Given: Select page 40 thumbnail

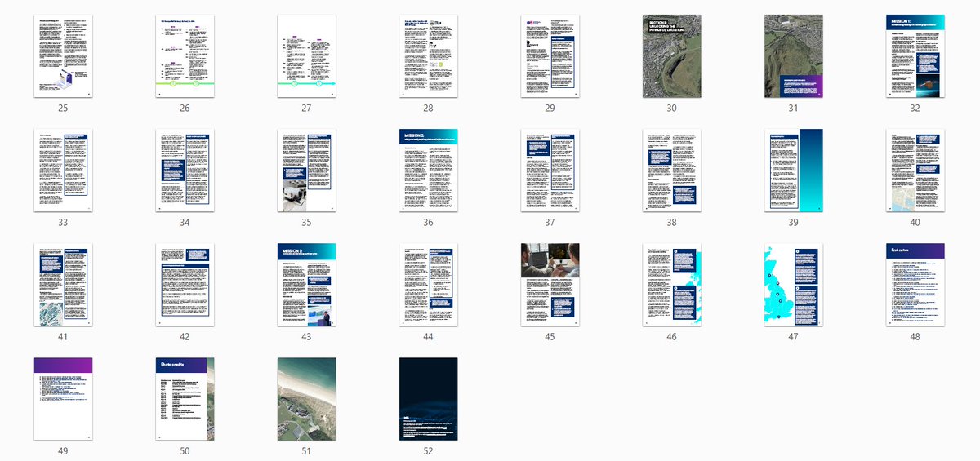Looking at the screenshot, I should (915, 171).
